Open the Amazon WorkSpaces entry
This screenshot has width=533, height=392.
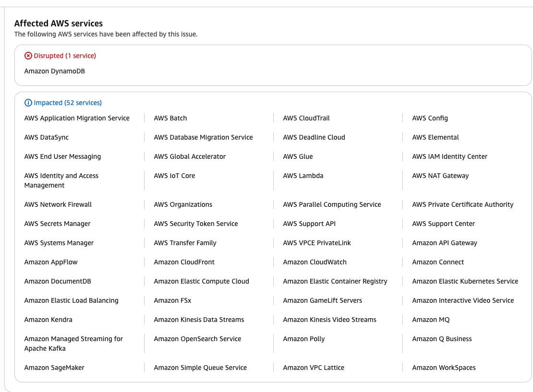tap(444, 368)
